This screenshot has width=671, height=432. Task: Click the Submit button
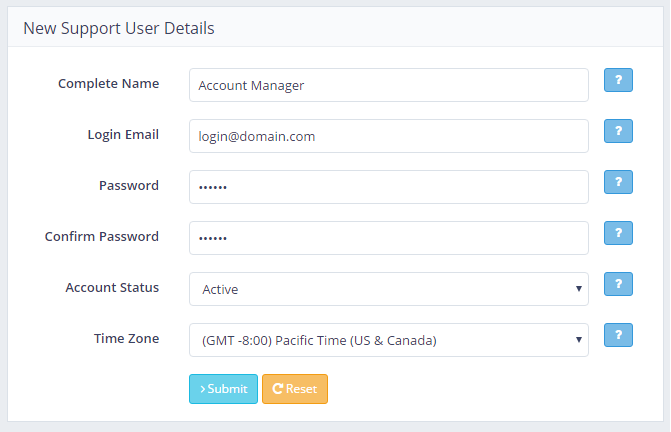tap(223, 389)
